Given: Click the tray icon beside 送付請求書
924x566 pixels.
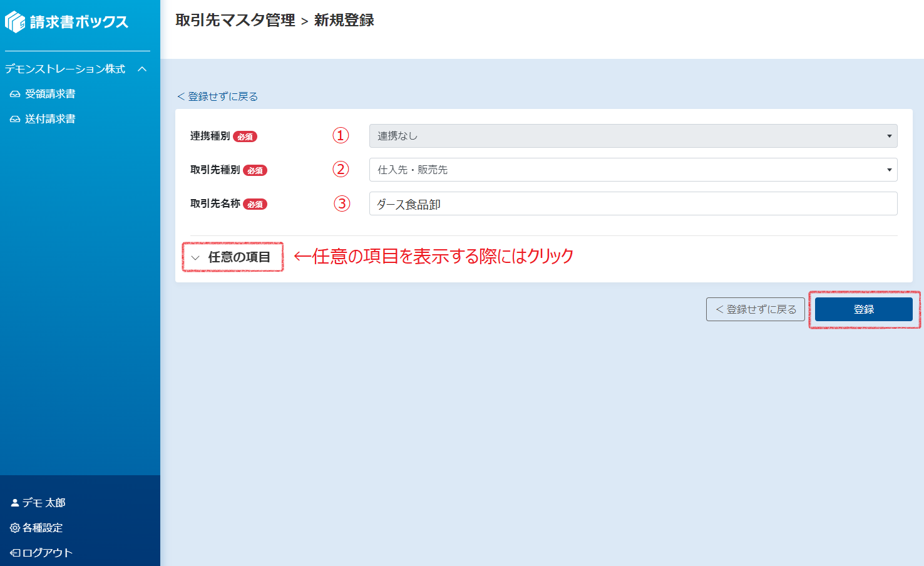Looking at the screenshot, I should point(15,120).
